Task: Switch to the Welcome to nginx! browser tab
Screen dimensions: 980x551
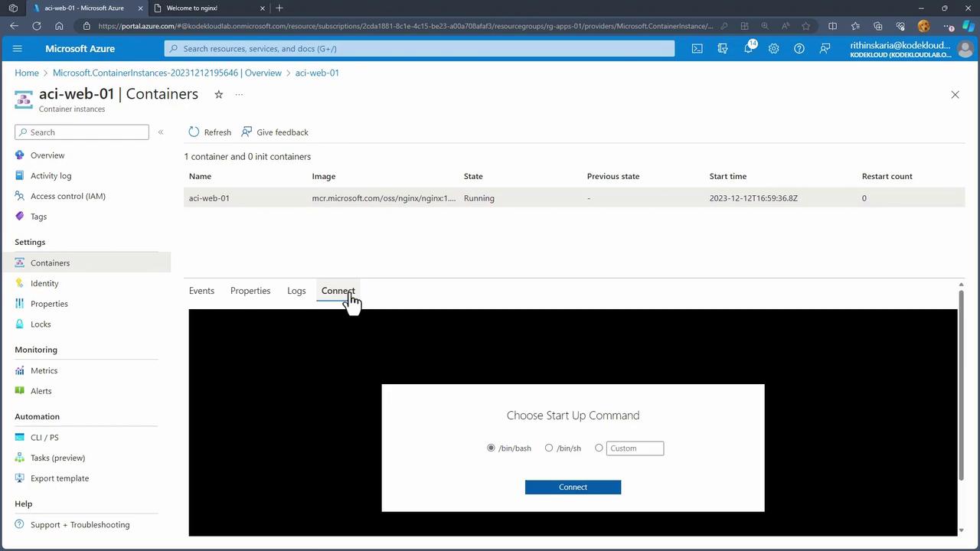Action: coord(191,8)
